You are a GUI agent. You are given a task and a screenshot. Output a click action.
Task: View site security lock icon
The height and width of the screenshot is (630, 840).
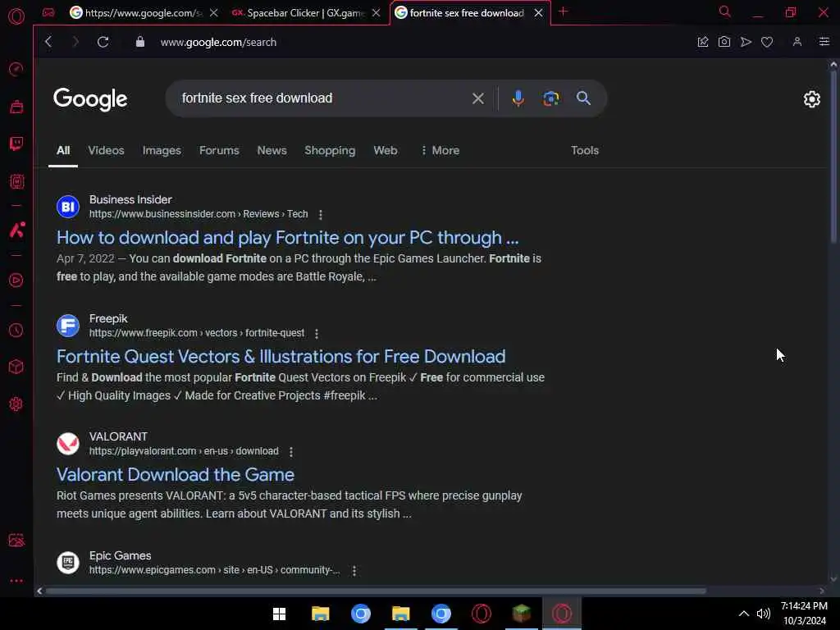coord(139,42)
